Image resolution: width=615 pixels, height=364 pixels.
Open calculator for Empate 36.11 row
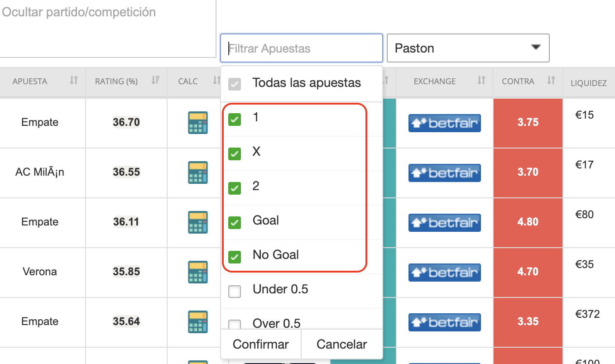197,222
